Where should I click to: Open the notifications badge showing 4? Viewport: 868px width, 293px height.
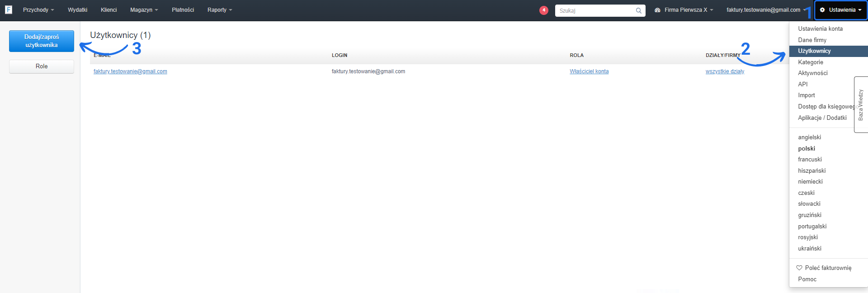(544, 10)
